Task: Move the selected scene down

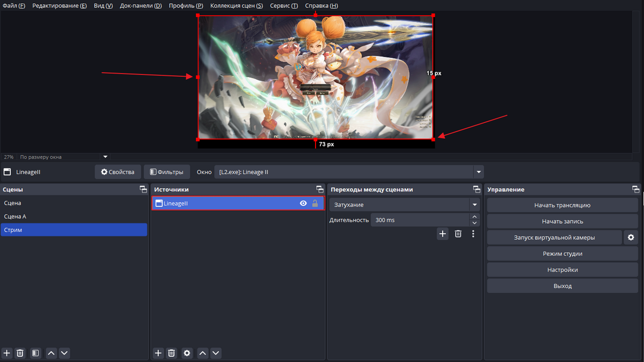Action: pyautogui.click(x=64, y=353)
